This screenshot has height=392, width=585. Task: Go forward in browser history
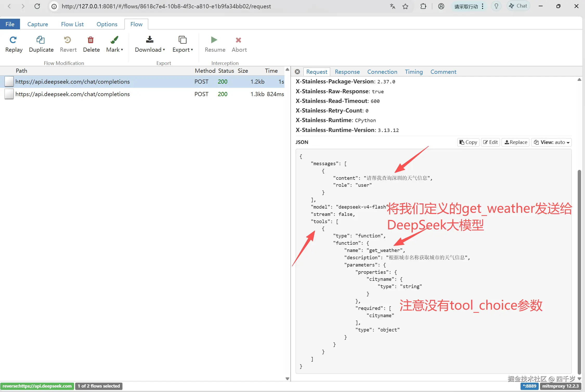(23, 6)
